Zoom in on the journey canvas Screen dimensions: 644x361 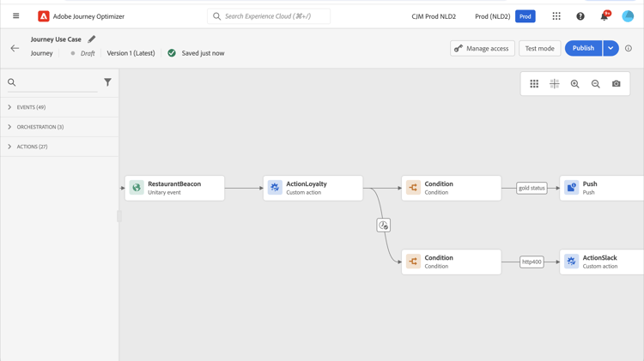coord(575,84)
